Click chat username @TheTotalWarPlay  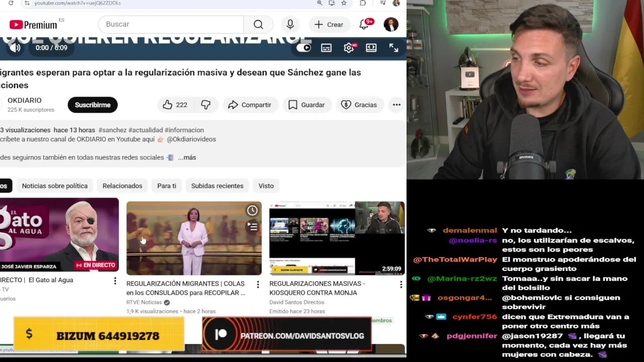click(x=455, y=259)
